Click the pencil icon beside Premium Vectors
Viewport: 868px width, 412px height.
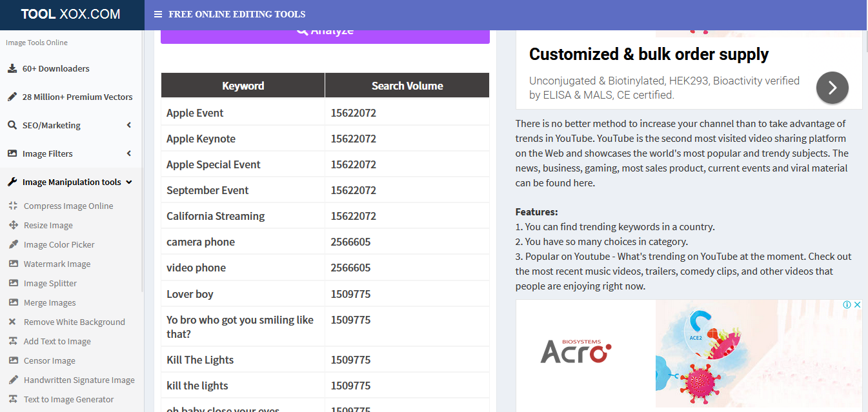pyautogui.click(x=12, y=97)
